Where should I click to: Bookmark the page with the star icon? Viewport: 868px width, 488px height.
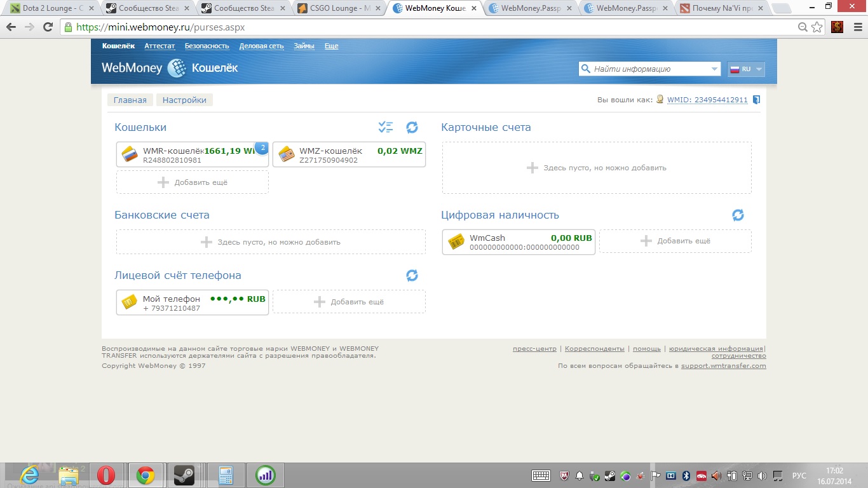817,27
